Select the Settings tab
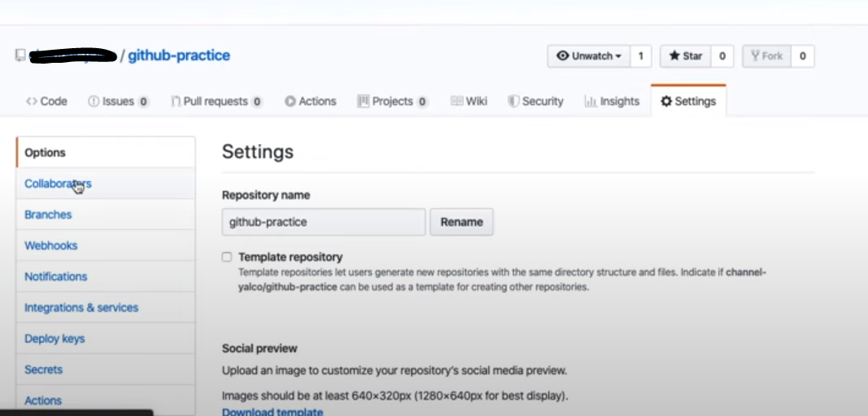 [688, 101]
